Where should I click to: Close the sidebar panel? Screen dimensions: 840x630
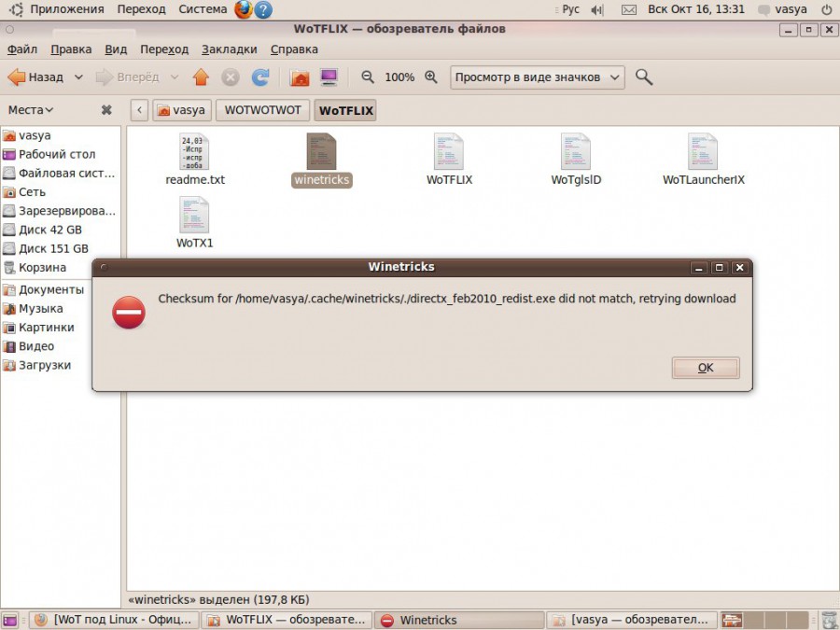click(106, 110)
